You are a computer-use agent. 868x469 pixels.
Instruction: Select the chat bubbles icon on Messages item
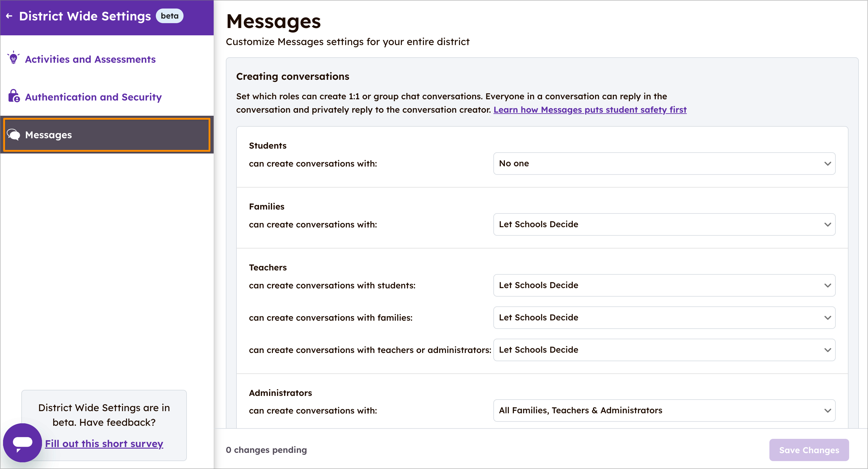click(x=13, y=135)
